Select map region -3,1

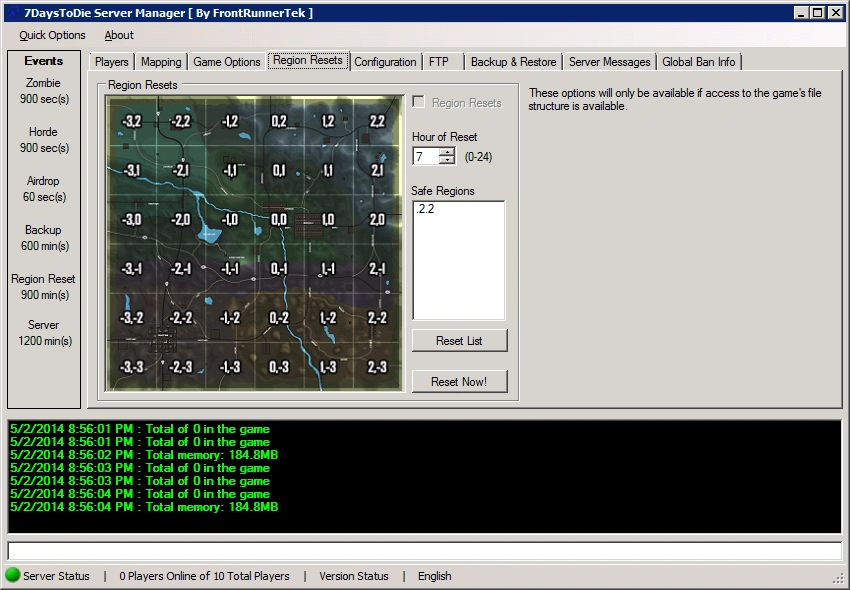click(132, 171)
